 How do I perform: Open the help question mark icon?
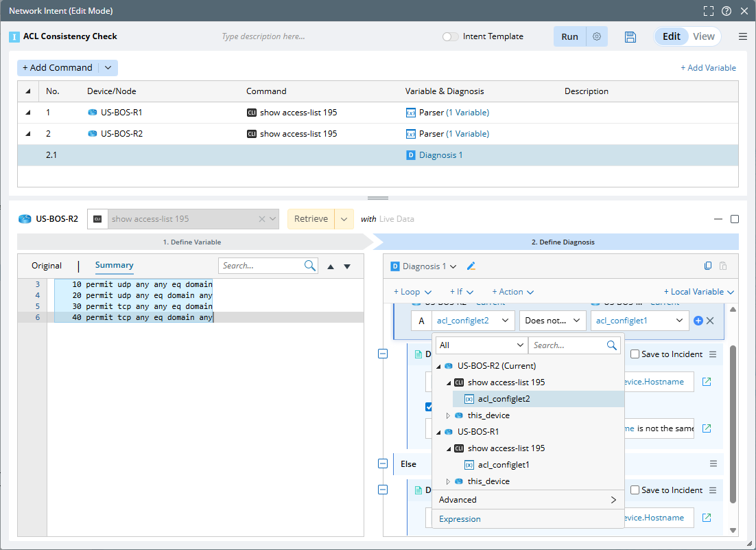tap(726, 11)
